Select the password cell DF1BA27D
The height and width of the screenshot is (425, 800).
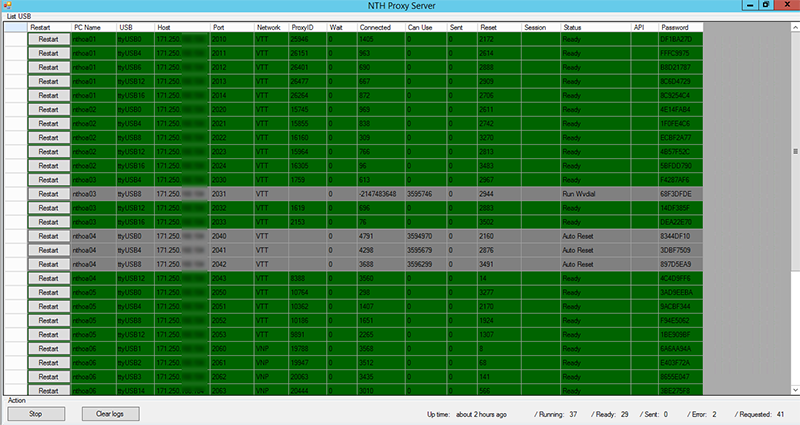(681, 39)
